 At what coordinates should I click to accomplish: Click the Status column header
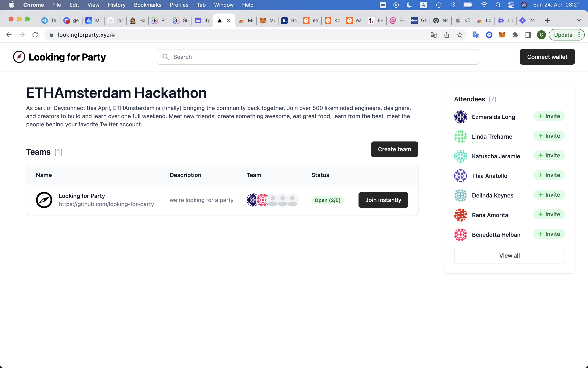coord(320,175)
